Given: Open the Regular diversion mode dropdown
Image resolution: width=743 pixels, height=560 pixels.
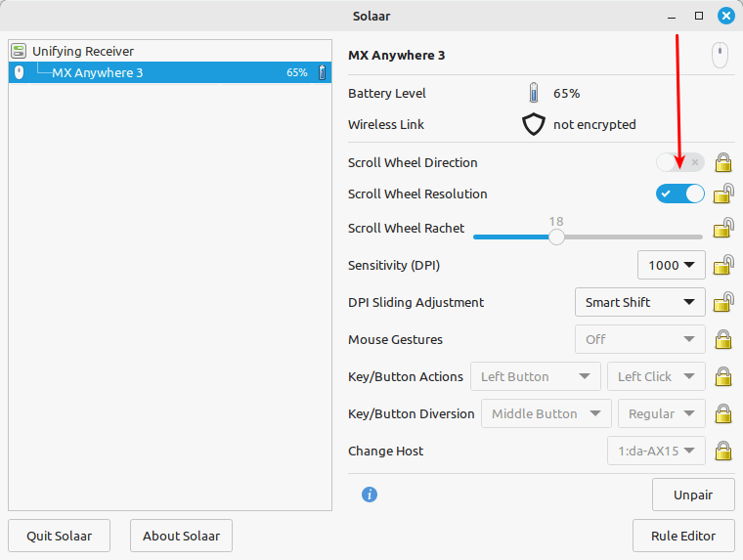Looking at the screenshot, I should click(662, 413).
